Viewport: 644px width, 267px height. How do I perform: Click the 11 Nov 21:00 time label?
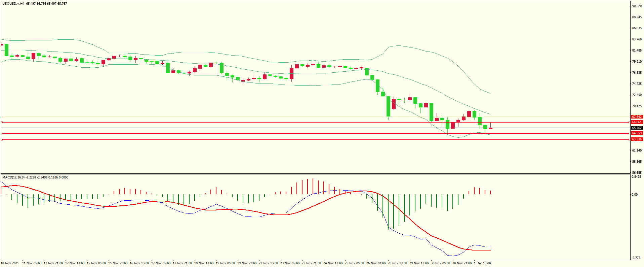tap(53, 263)
